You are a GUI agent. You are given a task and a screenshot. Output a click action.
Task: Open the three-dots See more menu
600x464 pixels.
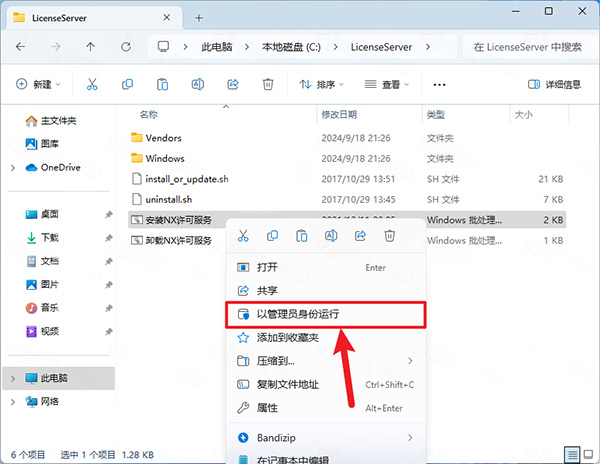439,85
